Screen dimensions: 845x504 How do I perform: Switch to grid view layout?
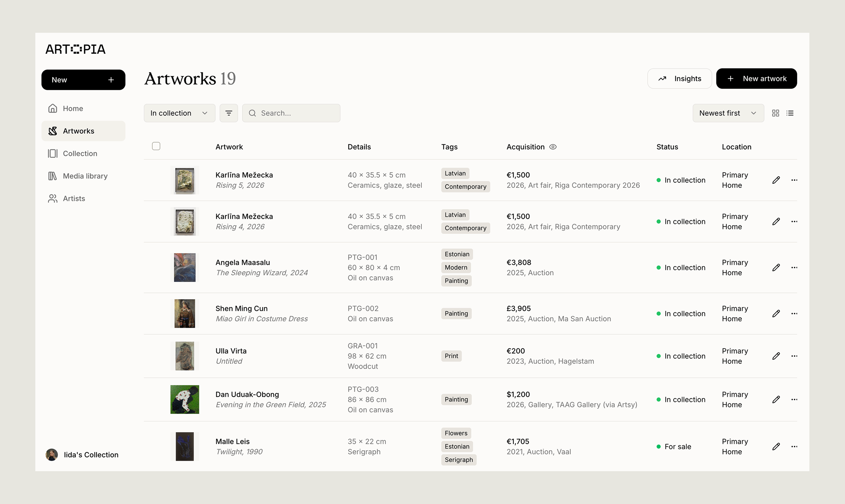775,113
